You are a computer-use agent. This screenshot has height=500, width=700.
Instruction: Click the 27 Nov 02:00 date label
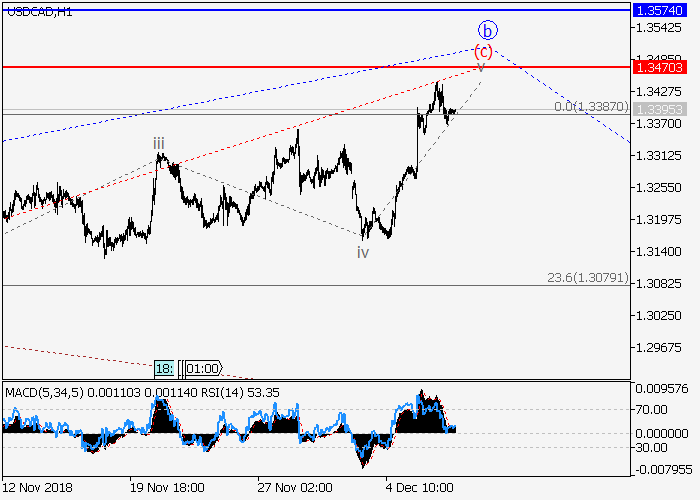click(x=295, y=488)
